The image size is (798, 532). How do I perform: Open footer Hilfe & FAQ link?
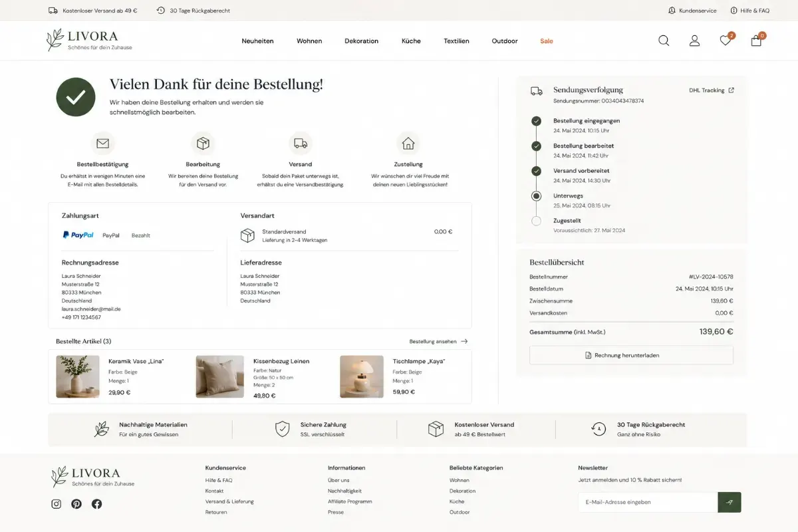pyautogui.click(x=219, y=480)
